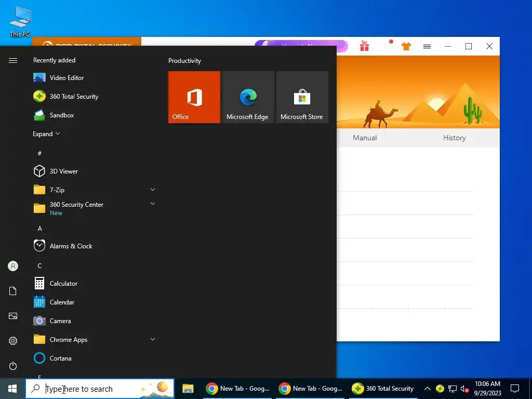Switch to the Manual tab
532x399 pixels.
click(x=365, y=138)
